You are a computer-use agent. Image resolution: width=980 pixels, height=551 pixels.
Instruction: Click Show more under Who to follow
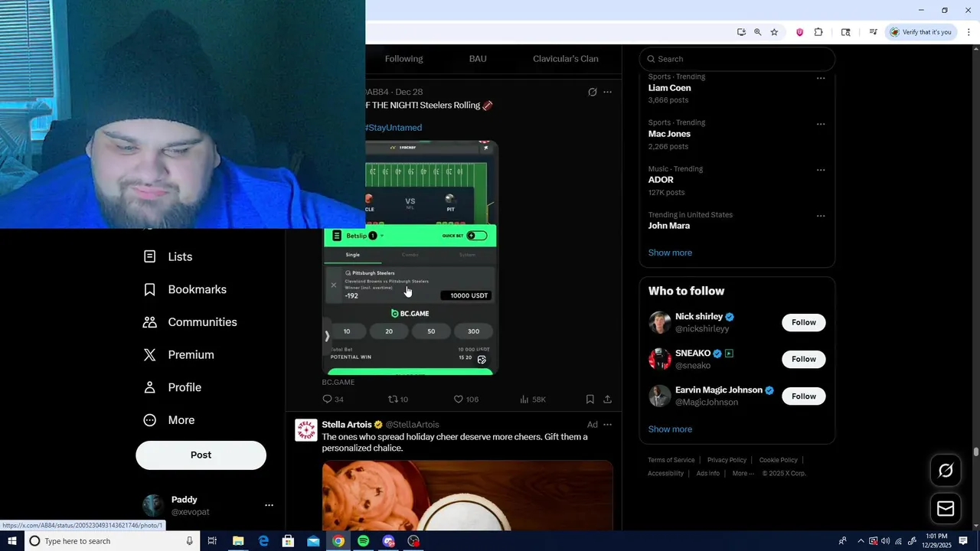pyautogui.click(x=670, y=429)
